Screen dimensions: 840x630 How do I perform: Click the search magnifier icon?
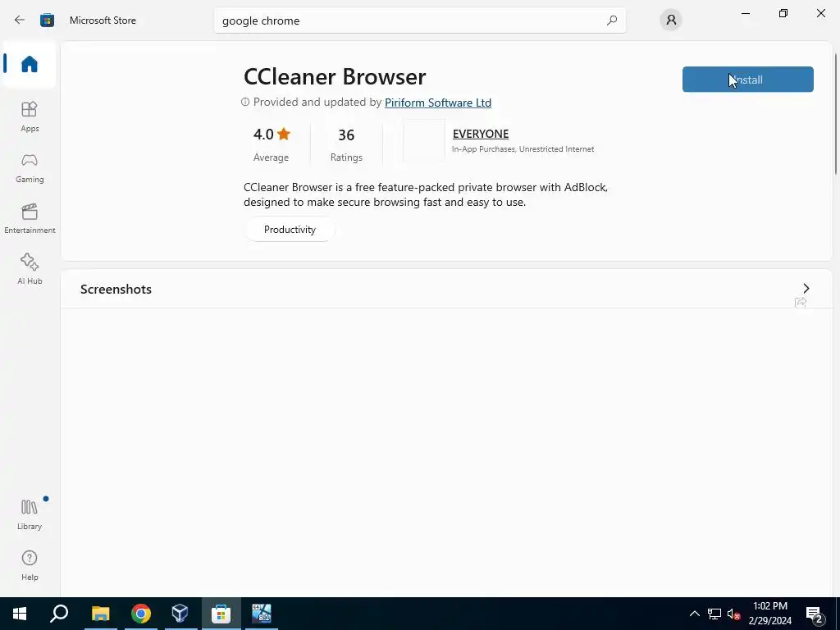click(612, 21)
